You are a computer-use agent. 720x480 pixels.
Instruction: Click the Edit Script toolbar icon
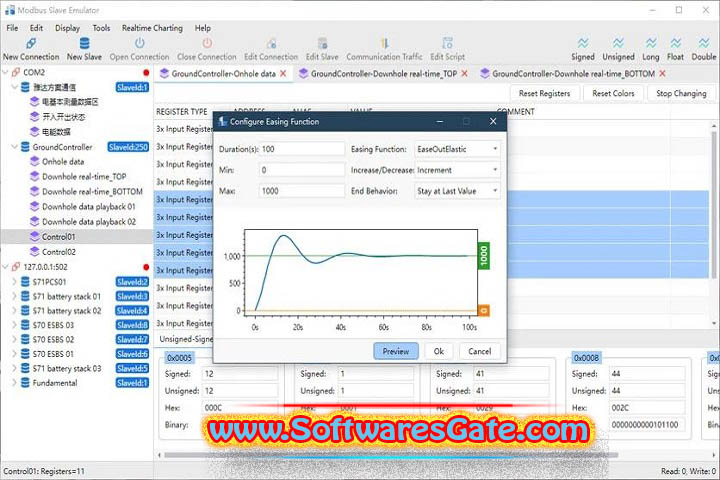coord(447,44)
